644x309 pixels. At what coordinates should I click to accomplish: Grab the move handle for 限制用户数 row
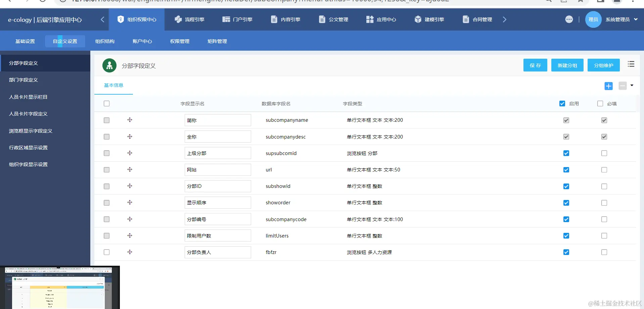[130, 236]
